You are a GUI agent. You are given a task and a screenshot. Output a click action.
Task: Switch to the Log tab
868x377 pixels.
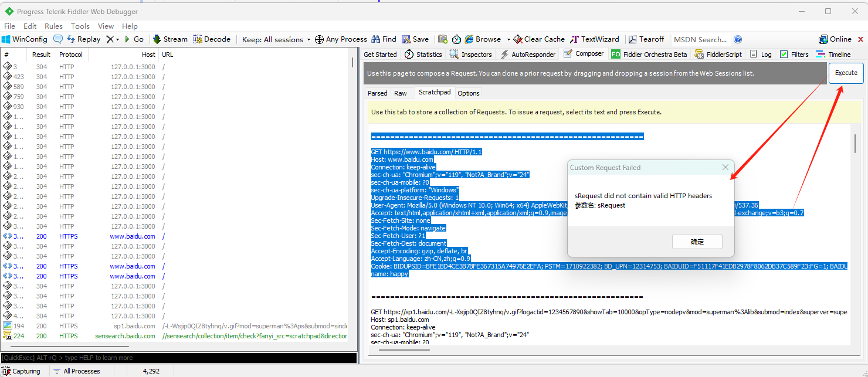pos(761,54)
